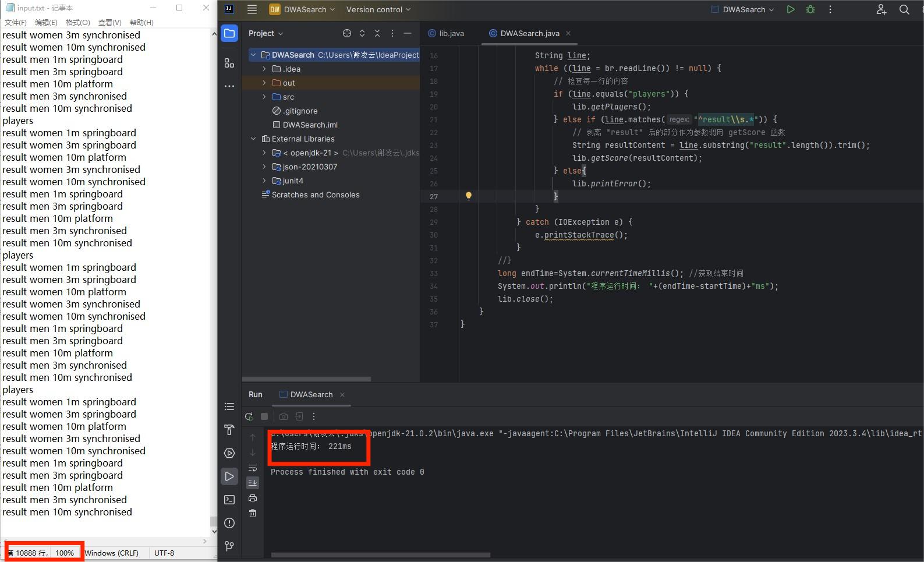Start debugging DWASearch with bug icon
The height and width of the screenshot is (562, 924).
[x=810, y=9]
